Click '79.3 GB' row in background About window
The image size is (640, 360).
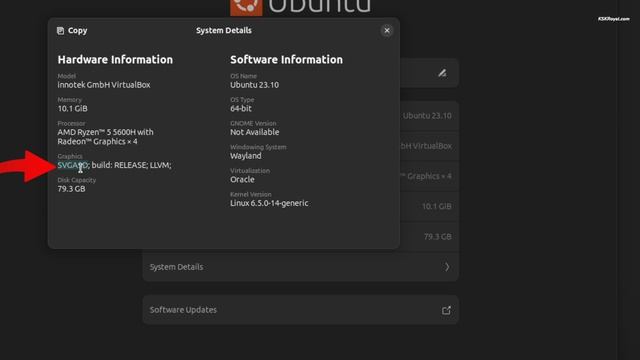(x=429, y=236)
